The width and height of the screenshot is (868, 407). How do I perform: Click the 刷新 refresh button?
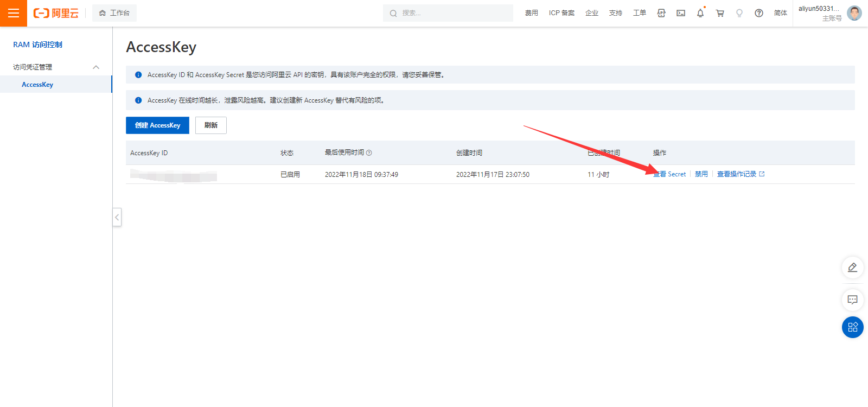211,125
